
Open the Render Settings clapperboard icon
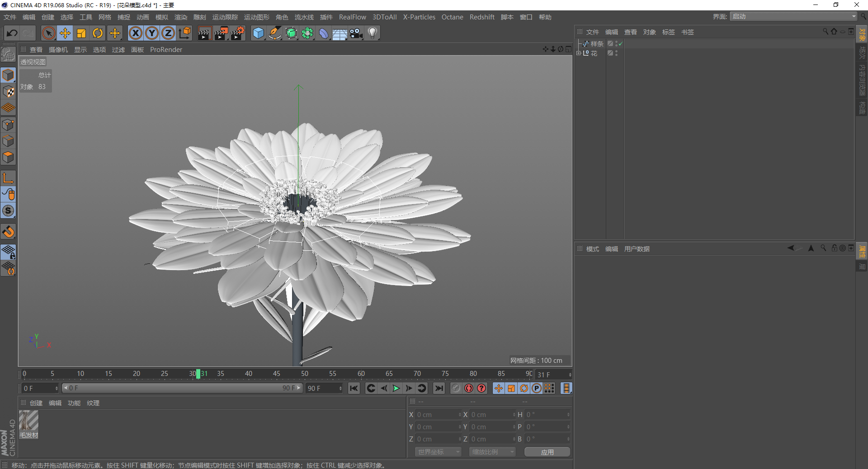(x=237, y=33)
